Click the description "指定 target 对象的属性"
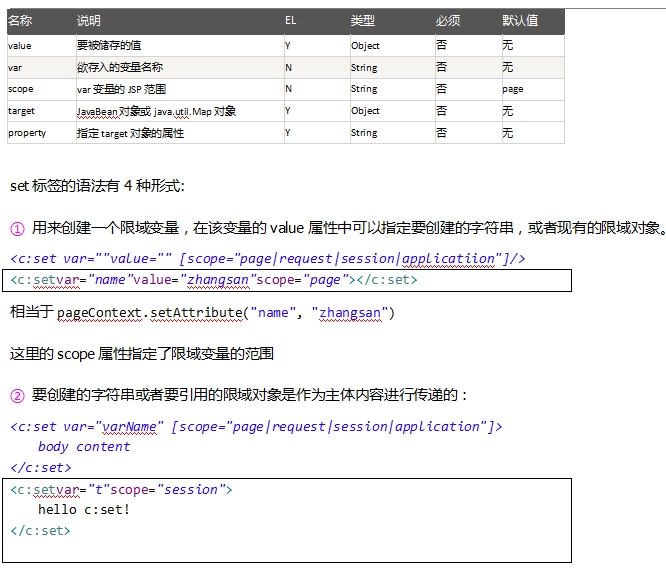The height and width of the screenshot is (572, 666). [130, 133]
